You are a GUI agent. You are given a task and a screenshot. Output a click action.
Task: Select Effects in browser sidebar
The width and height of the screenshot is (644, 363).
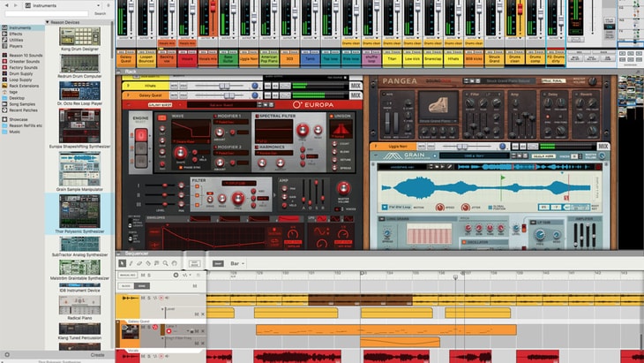click(x=16, y=34)
